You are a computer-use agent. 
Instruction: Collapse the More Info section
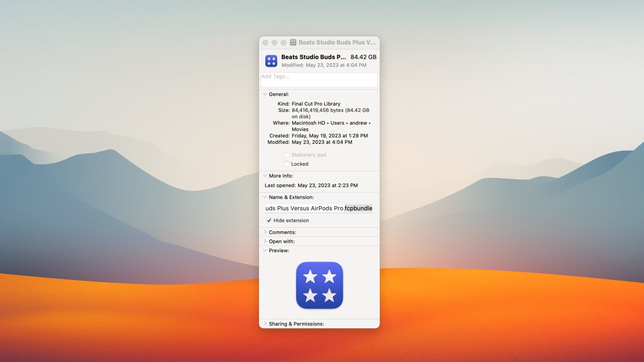[x=265, y=176]
